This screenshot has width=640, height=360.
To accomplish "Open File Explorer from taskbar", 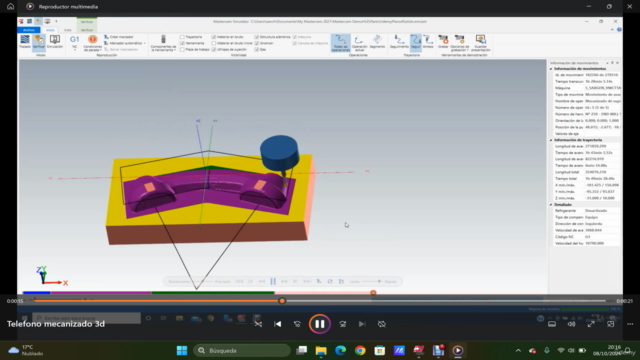I will pyautogui.click(x=321, y=350).
